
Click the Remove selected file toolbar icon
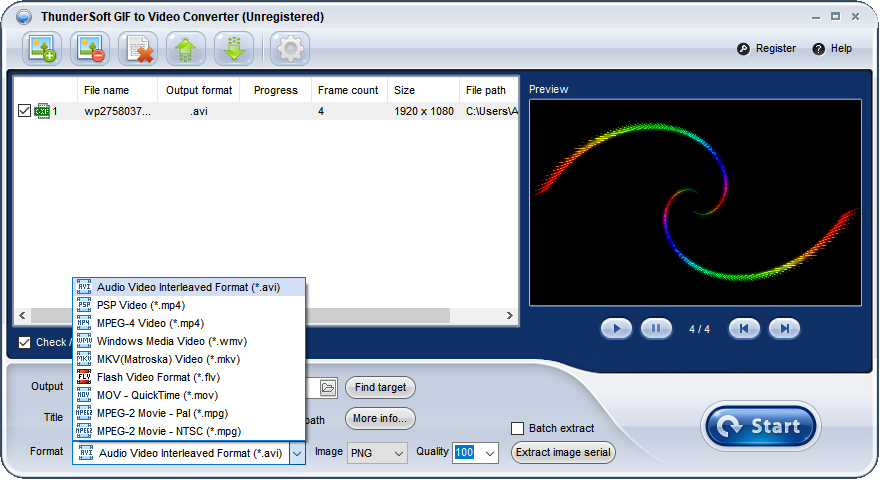click(x=90, y=49)
